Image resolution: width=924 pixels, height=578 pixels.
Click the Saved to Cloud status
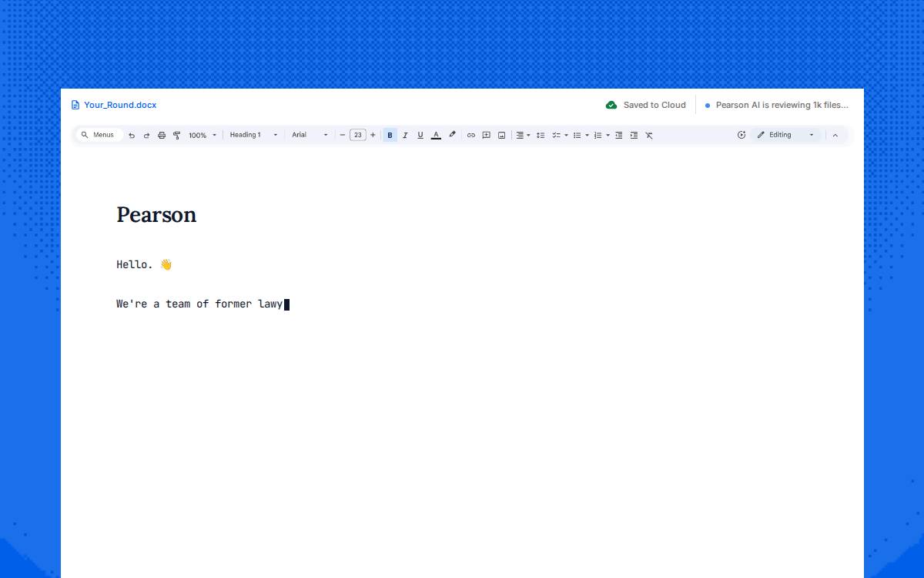click(646, 105)
